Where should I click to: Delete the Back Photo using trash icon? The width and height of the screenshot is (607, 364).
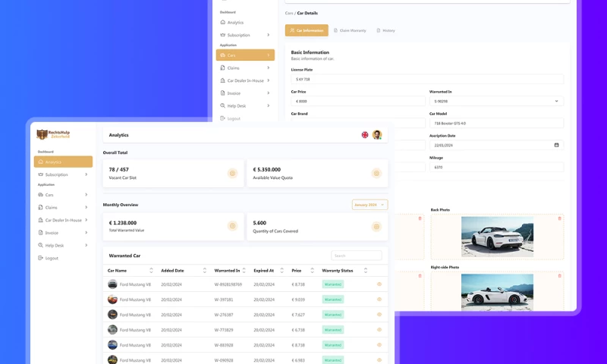(559, 218)
